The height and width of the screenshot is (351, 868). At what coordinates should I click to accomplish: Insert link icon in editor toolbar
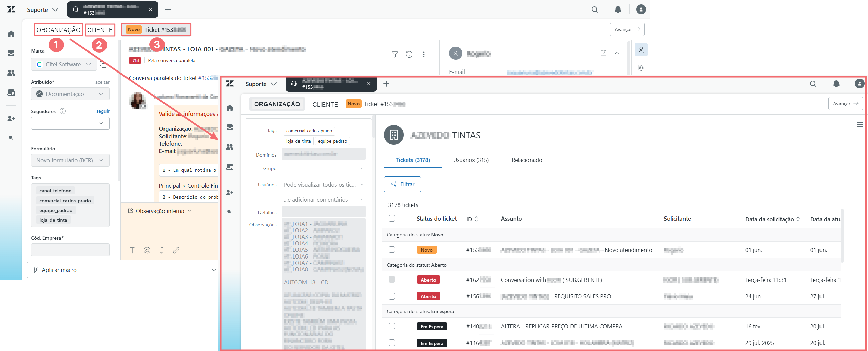click(176, 250)
